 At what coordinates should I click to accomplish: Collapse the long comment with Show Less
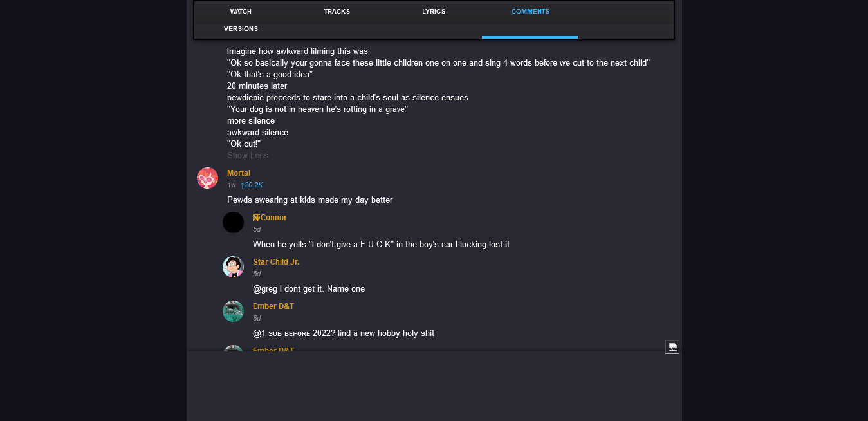tap(248, 156)
